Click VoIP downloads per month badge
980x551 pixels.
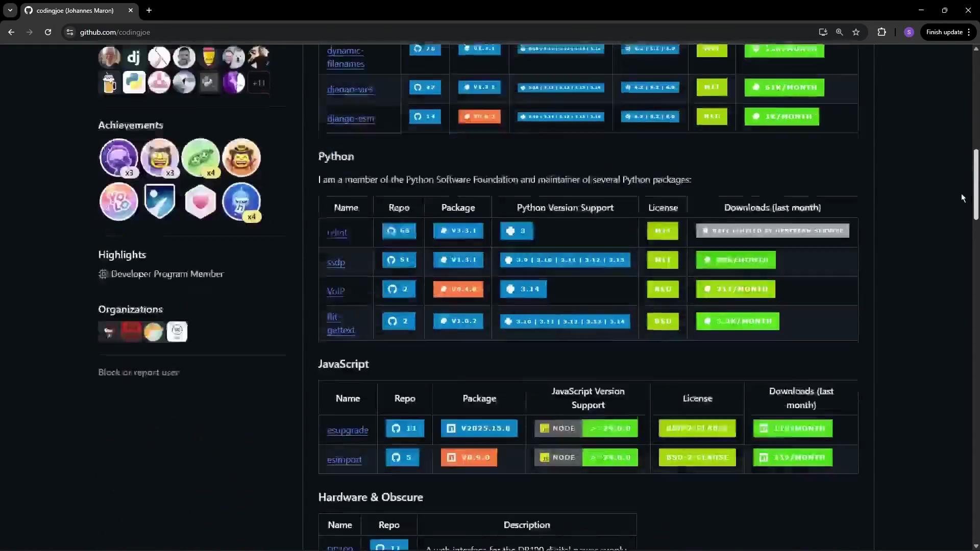(x=736, y=289)
